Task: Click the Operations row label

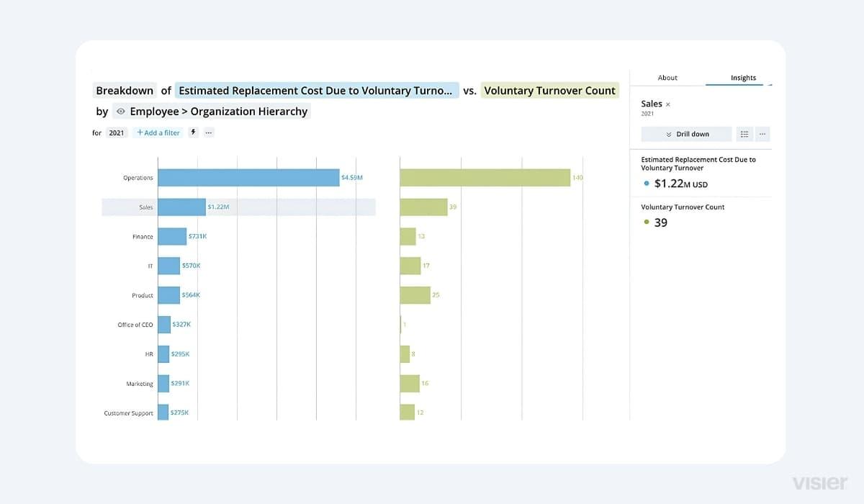Action: [x=138, y=178]
